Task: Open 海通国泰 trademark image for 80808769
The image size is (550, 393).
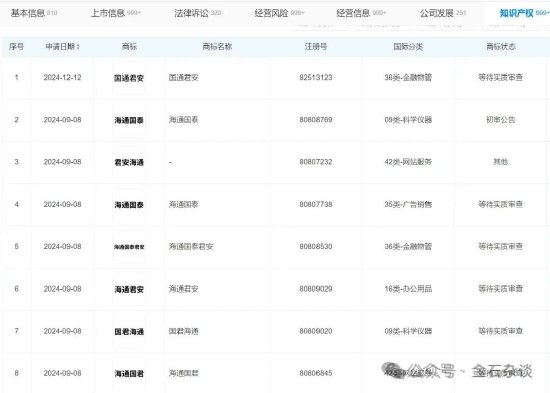Action: pyautogui.click(x=129, y=120)
